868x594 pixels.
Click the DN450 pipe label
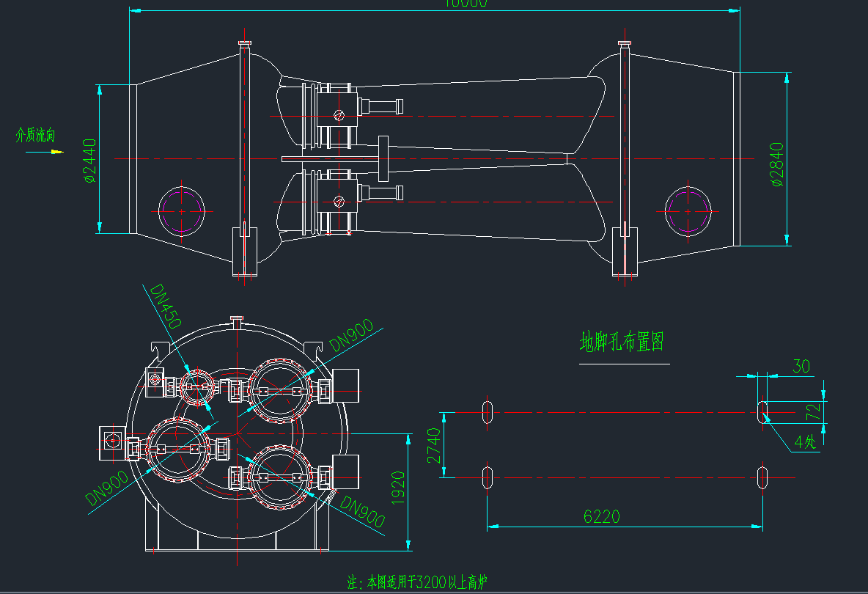pyautogui.click(x=166, y=306)
